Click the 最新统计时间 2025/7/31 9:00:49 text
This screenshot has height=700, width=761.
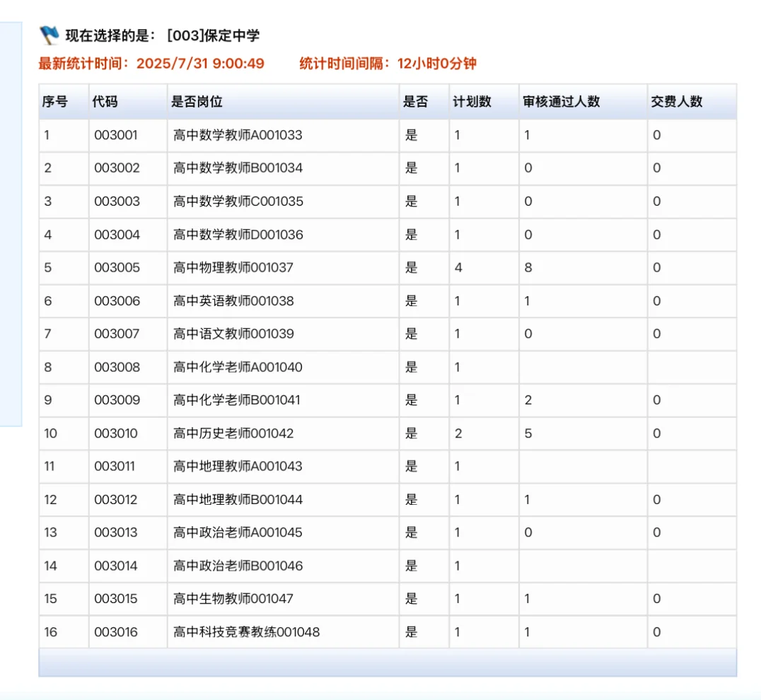(x=151, y=64)
